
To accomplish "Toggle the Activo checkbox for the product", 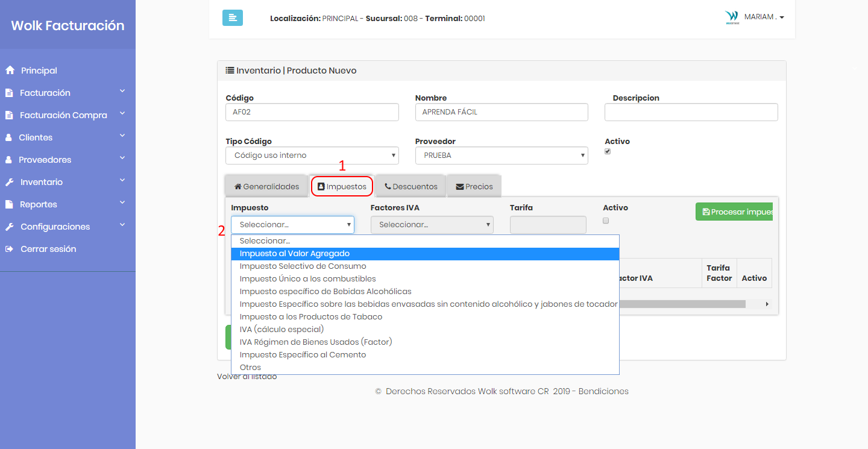I will tap(608, 152).
